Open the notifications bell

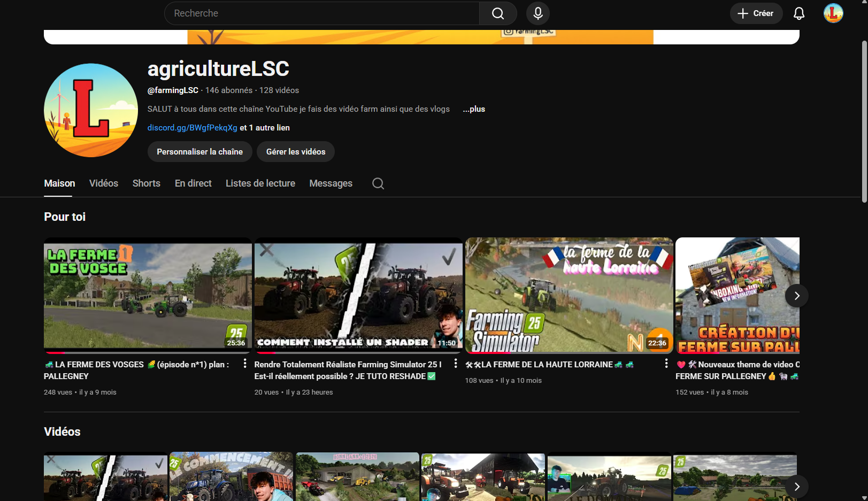click(798, 13)
